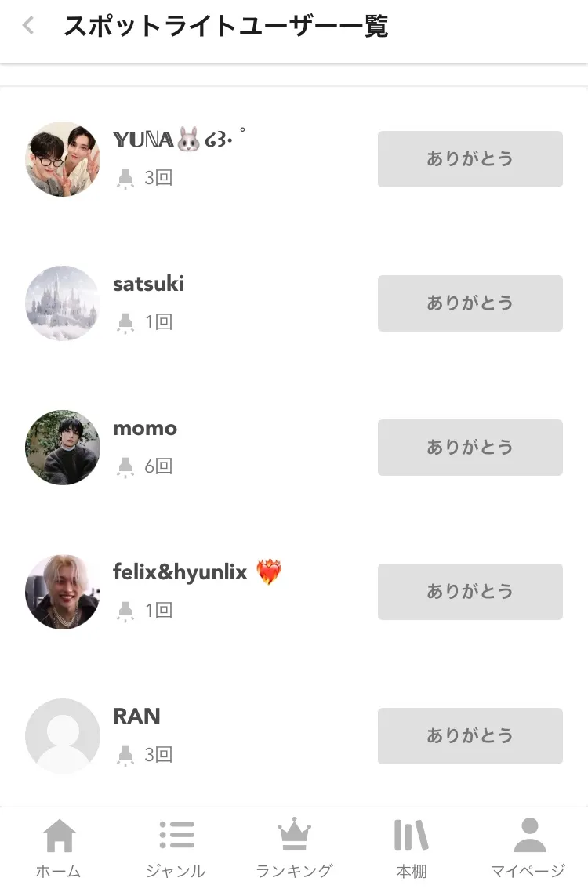Viewport: 588px width, 896px height.
Task: Tap the spotlight icon under momo
Action: pyautogui.click(x=125, y=467)
